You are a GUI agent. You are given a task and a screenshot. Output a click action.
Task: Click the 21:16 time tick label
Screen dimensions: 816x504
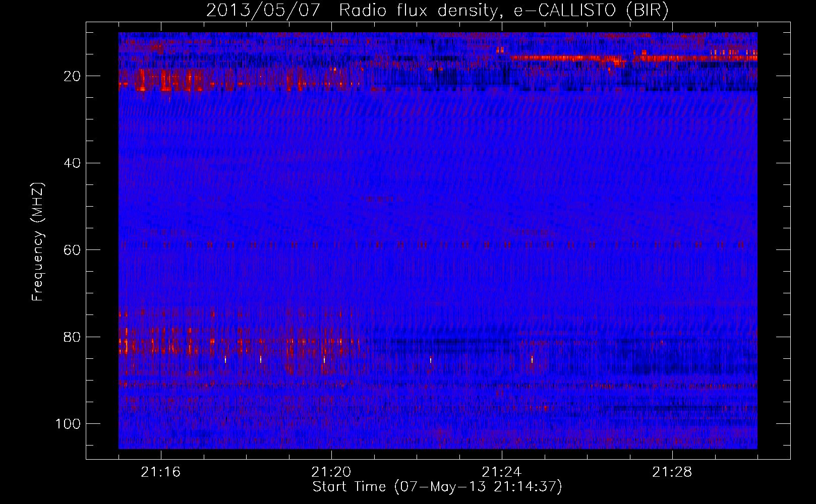161,472
